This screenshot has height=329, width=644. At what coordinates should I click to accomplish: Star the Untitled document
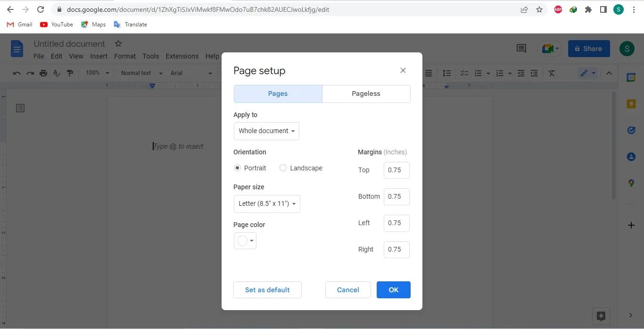point(118,43)
